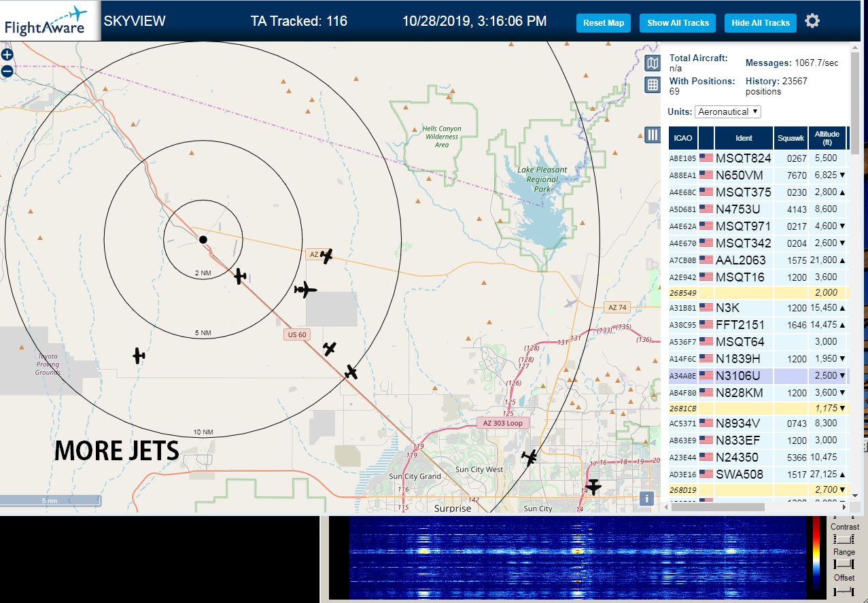Click the Reset Map button
868x603 pixels.
click(x=604, y=23)
